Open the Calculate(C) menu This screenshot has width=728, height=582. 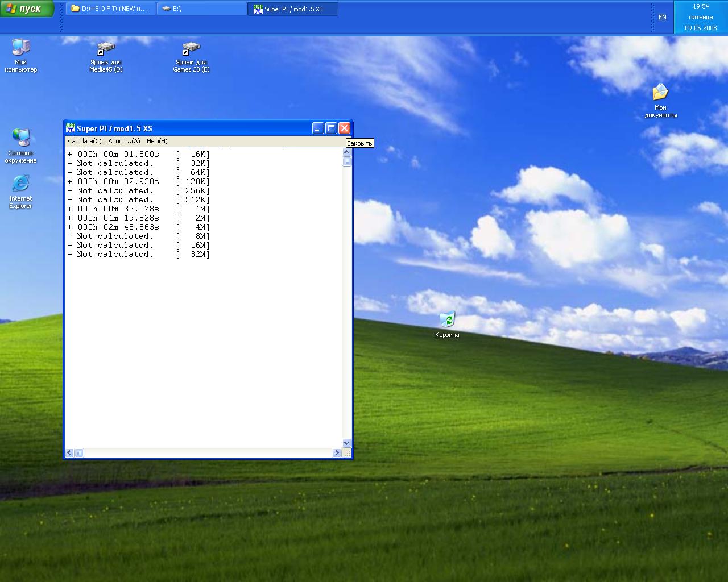[x=84, y=141]
